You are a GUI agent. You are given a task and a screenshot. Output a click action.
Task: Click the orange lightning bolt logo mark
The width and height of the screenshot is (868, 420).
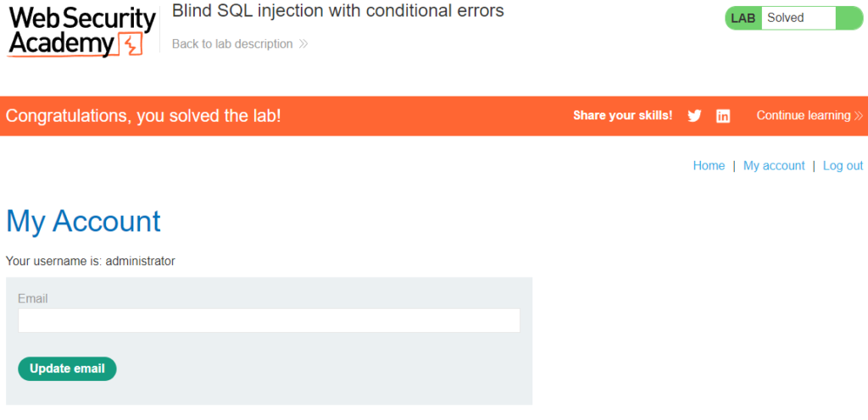pyautogui.click(x=132, y=45)
